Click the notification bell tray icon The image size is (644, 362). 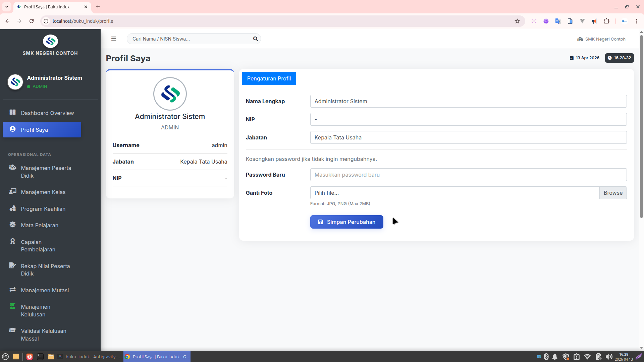click(555, 357)
